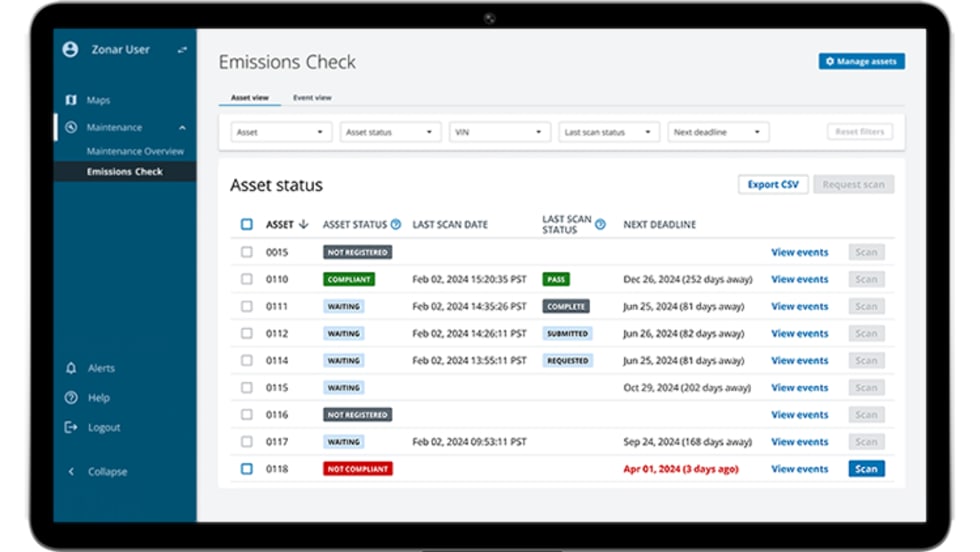The image size is (980, 552).
Task: Open the VIN filter dropdown
Action: 499,133
